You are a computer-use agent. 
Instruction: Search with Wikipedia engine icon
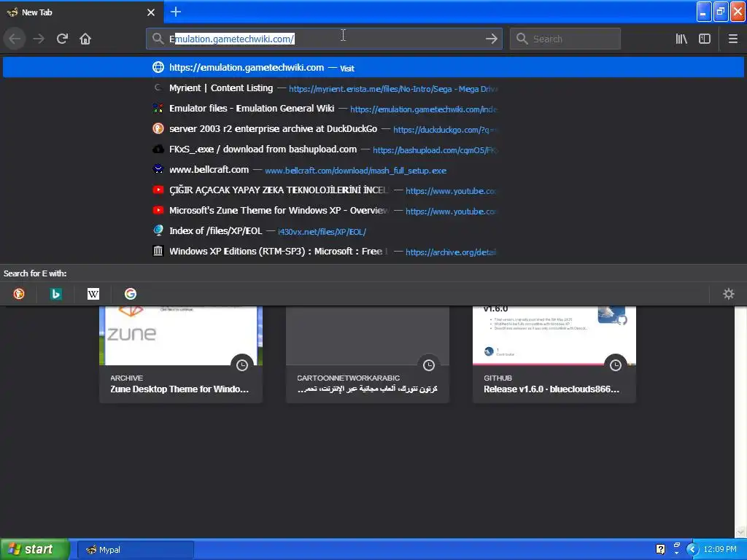93,294
